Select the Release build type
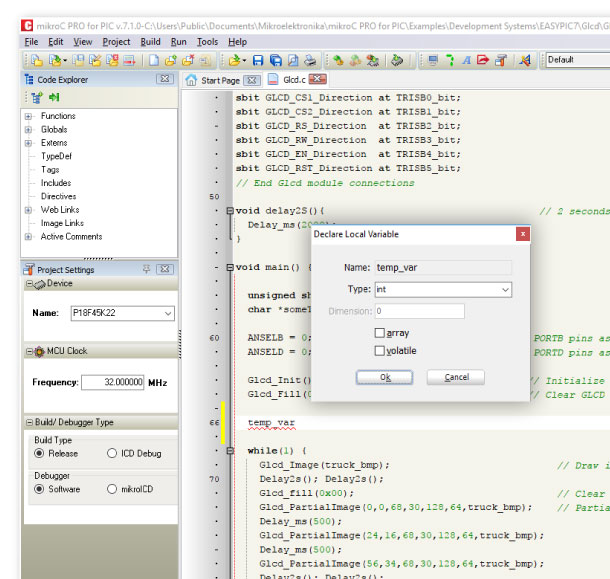 [39, 453]
